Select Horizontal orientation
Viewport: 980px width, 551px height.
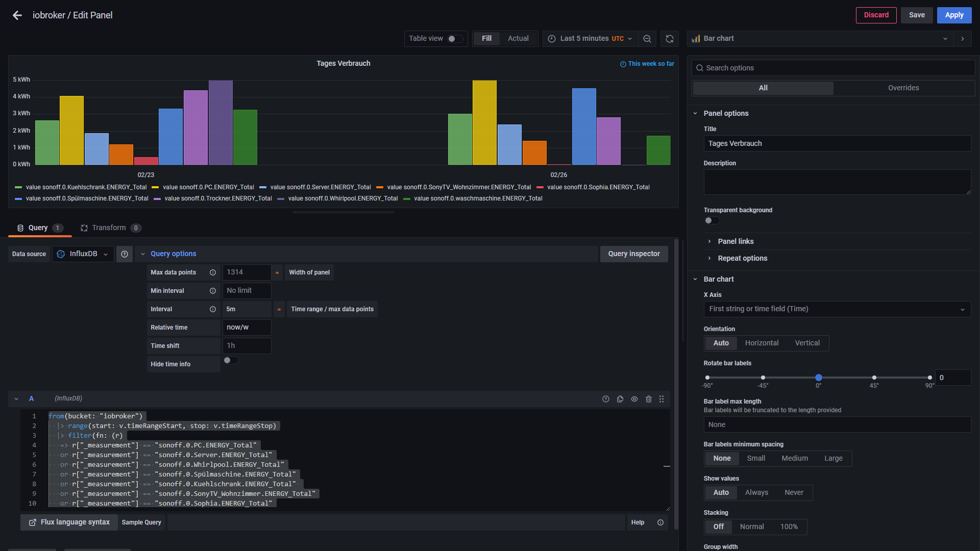point(762,343)
